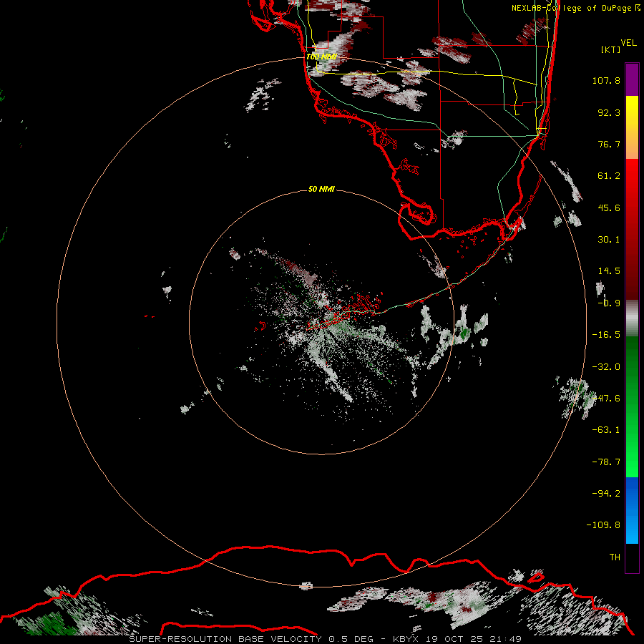Image resolution: width=644 pixels, height=644 pixels.
Task: Click the 107.8 legend value
Action: click(x=606, y=80)
